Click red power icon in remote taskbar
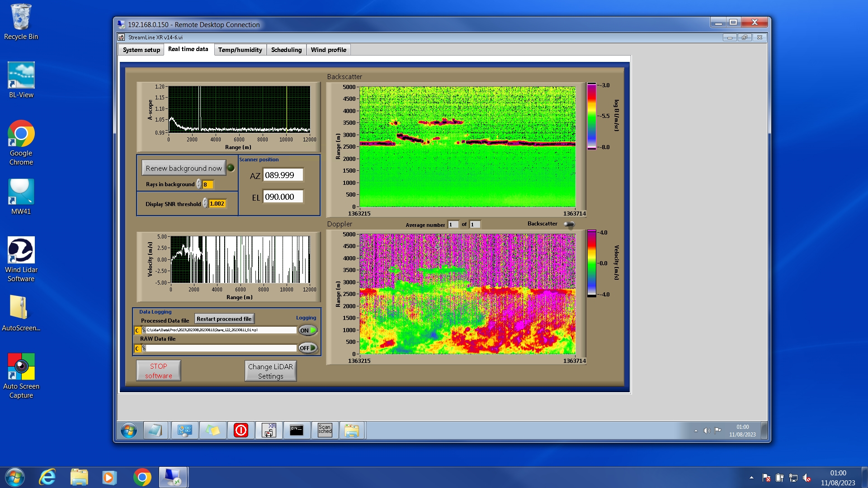Viewport: 868px width, 488px height. (x=241, y=430)
